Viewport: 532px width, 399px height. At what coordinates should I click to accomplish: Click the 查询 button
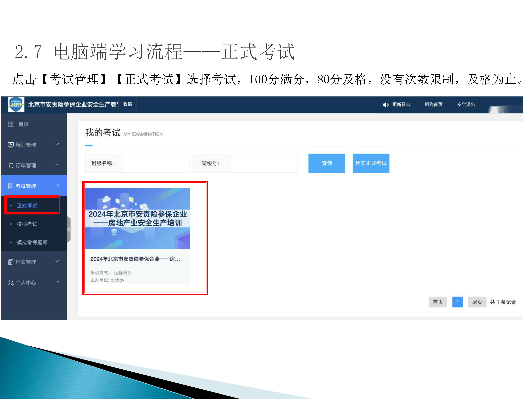(x=327, y=163)
